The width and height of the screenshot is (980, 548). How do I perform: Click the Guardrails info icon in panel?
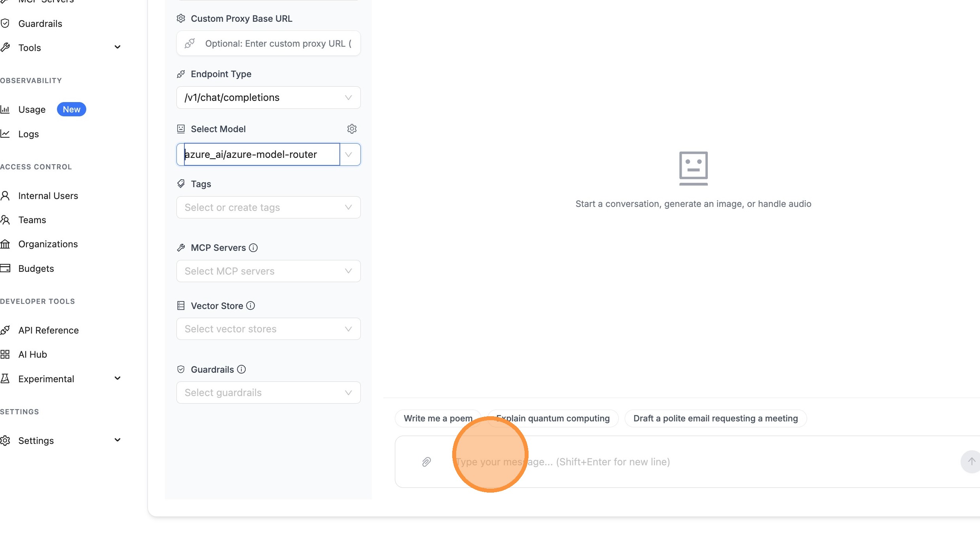(x=241, y=370)
